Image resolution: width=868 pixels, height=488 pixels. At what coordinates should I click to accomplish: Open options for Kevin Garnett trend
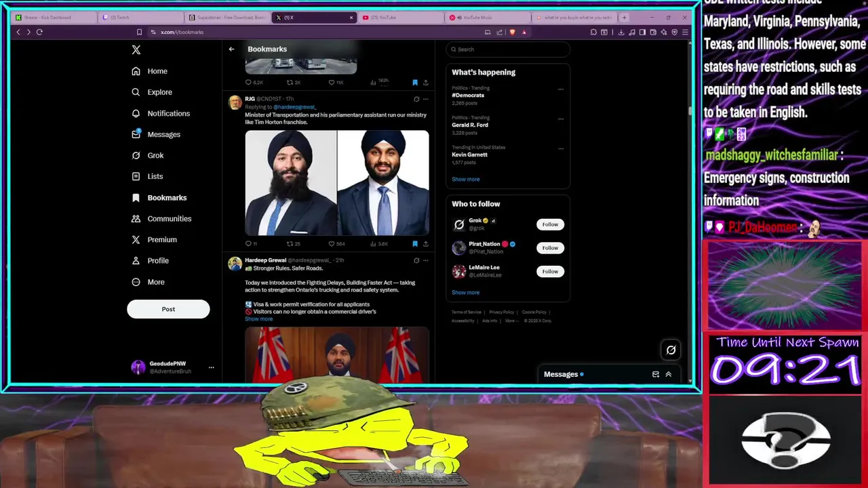tap(561, 148)
